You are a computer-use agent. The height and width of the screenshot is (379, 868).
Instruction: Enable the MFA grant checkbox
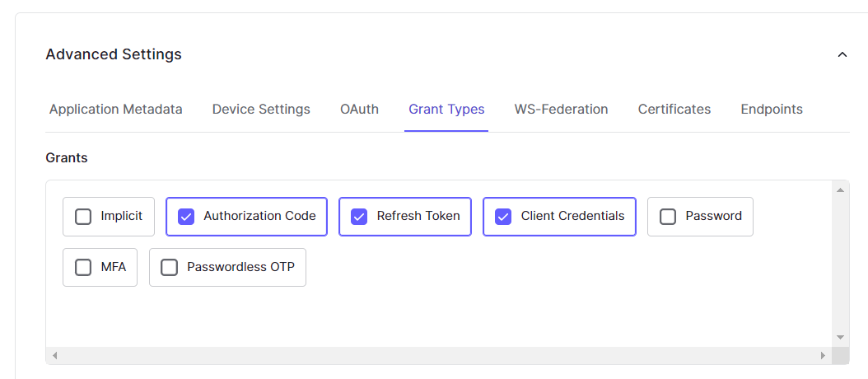pyautogui.click(x=83, y=268)
